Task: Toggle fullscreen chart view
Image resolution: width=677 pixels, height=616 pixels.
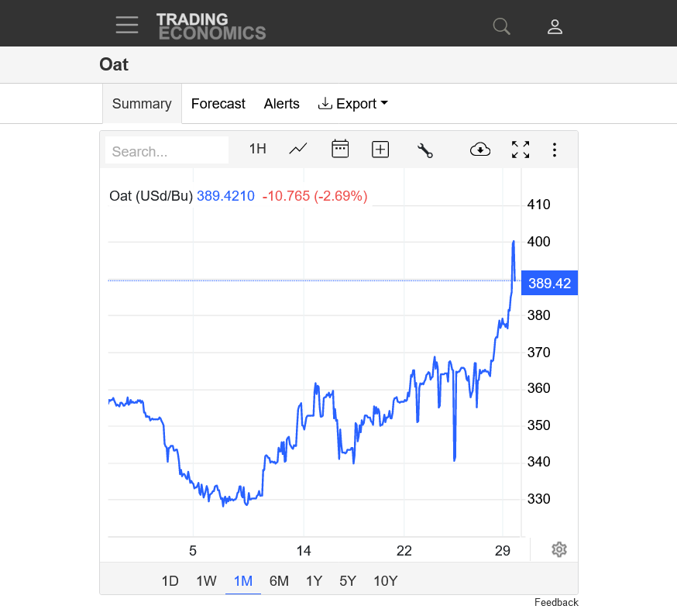Action: pos(521,150)
